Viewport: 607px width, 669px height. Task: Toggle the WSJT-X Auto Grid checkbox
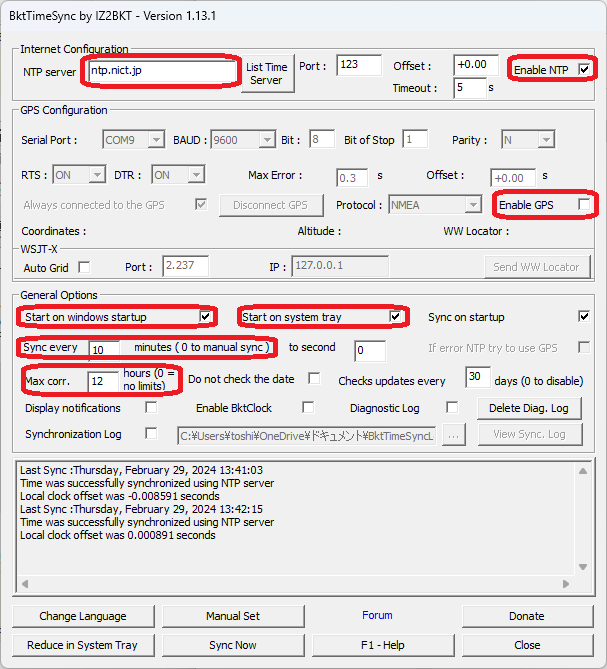tap(84, 268)
